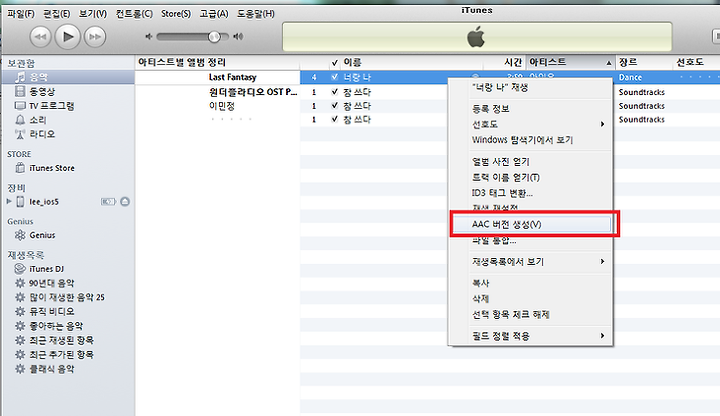Open 좋아하는 음악 smart playlist gear
The image size is (720, 416).
point(20,326)
